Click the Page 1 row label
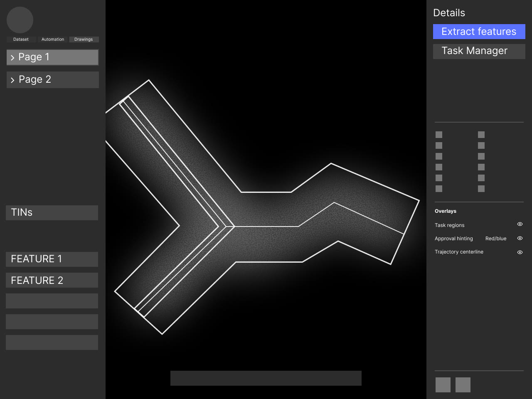 click(34, 57)
